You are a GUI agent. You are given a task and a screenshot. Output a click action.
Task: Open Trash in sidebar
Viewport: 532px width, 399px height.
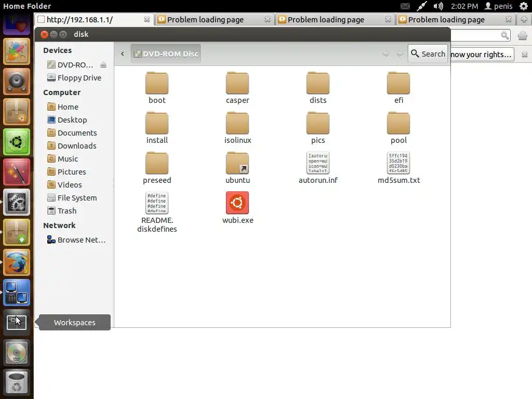click(x=62, y=211)
